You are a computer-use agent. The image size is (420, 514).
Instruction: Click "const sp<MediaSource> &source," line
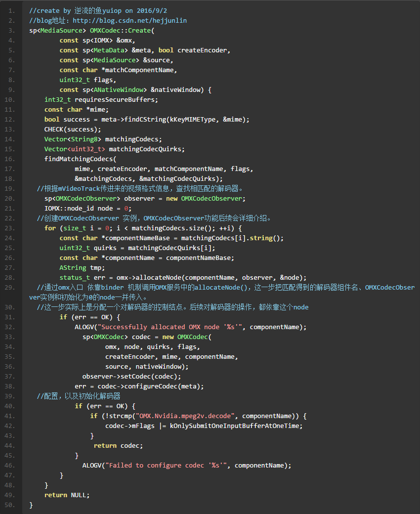tap(116, 60)
